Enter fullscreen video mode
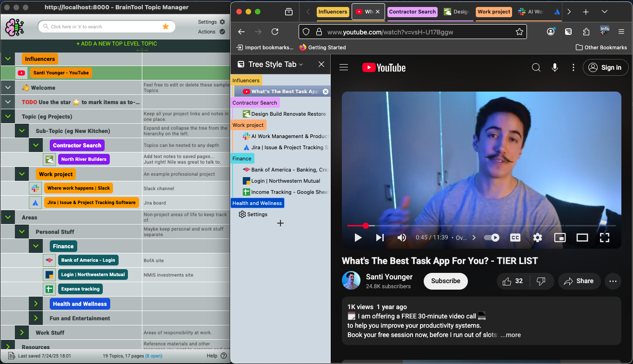This screenshot has width=633, height=364. click(605, 238)
